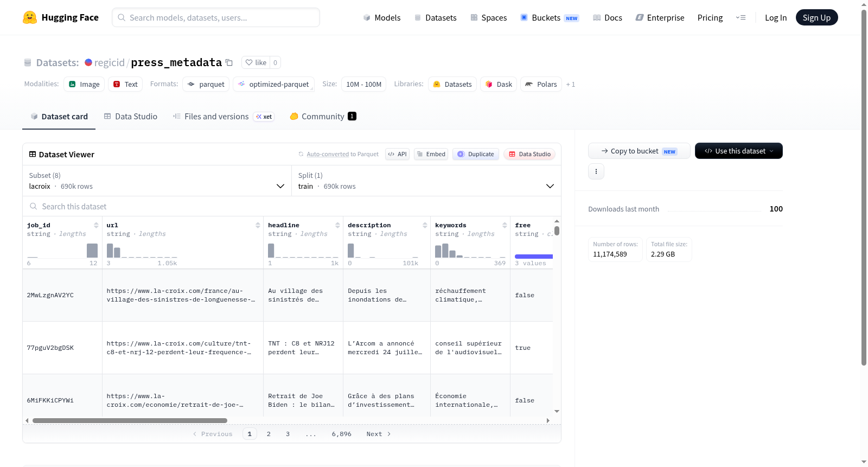Click the API button in viewer

coord(397,154)
